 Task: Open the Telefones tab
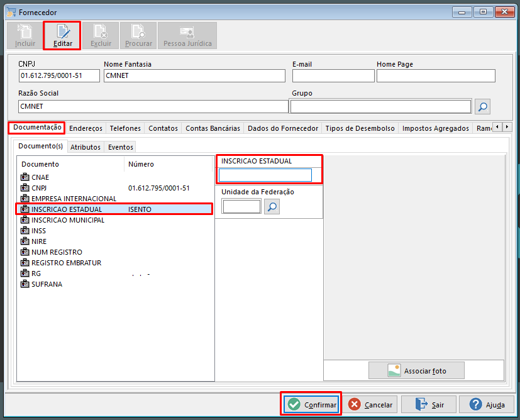coord(125,128)
